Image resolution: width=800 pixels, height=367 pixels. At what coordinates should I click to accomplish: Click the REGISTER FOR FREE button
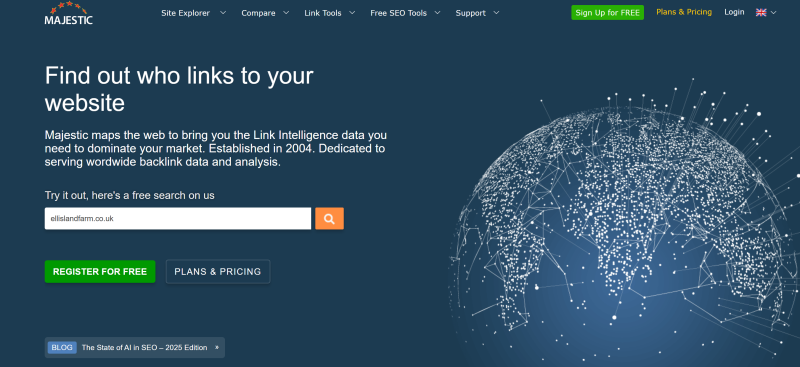(x=100, y=272)
